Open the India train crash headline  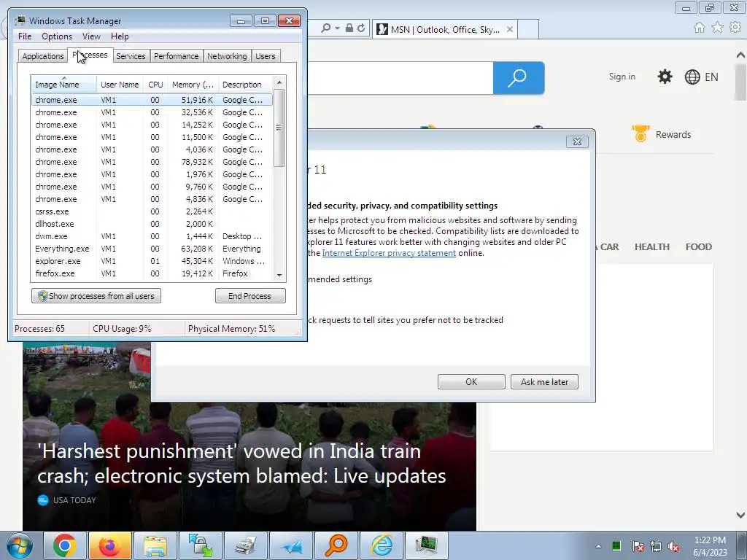(241, 463)
